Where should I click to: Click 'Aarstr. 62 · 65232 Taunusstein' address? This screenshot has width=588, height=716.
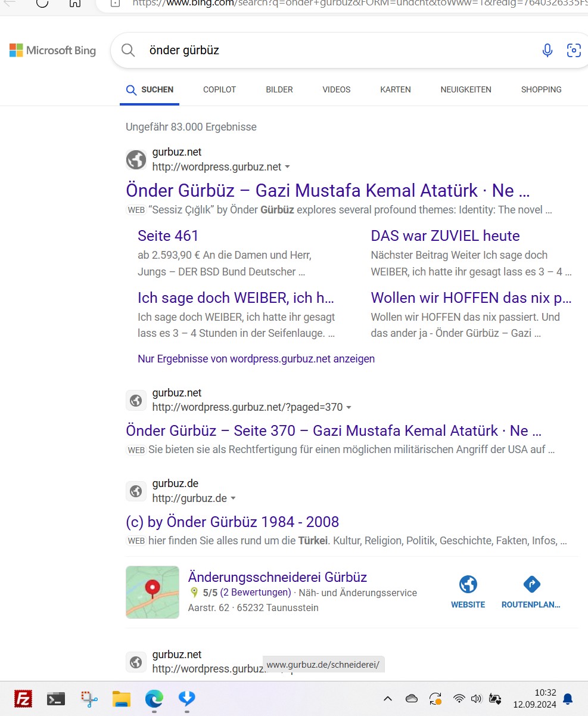(x=253, y=608)
